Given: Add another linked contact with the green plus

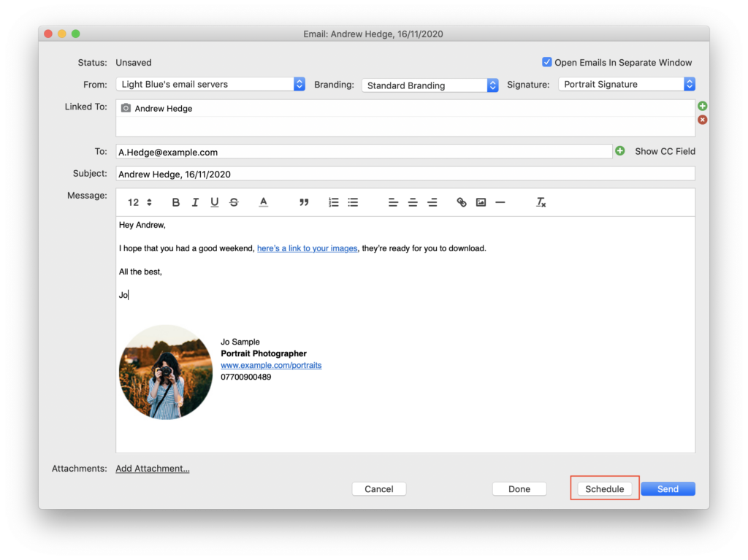Looking at the screenshot, I should point(702,105).
